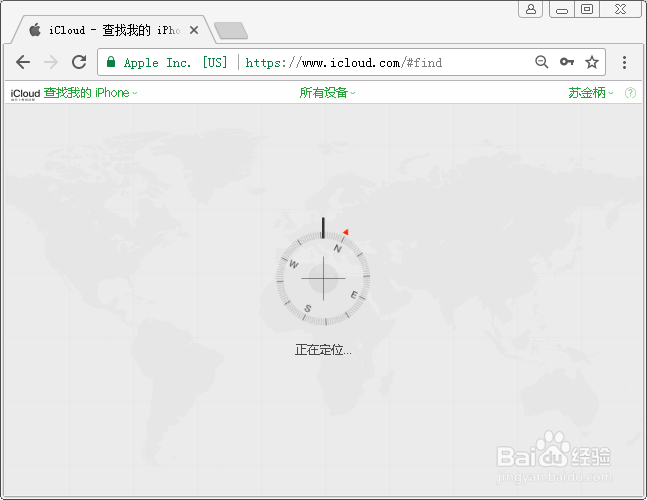The width and height of the screenshot is (647, 500).
Task: Click the green padlock security icon
Action: point(111,62)
